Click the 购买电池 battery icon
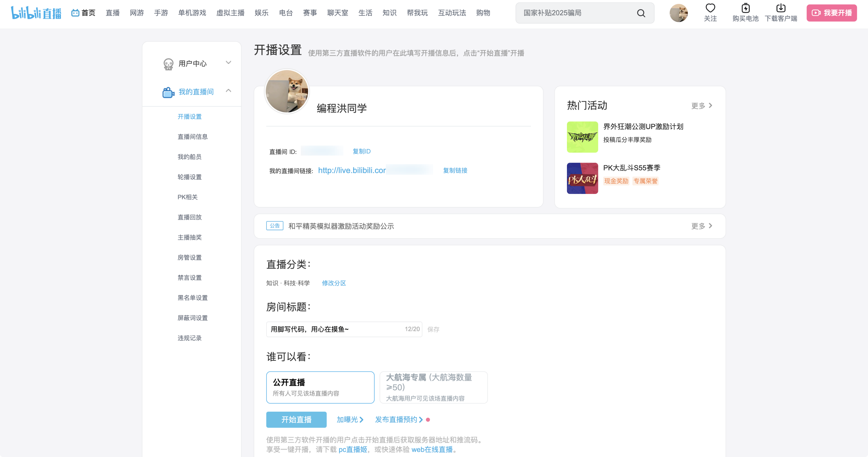The image size is (868, 457). 745,8
